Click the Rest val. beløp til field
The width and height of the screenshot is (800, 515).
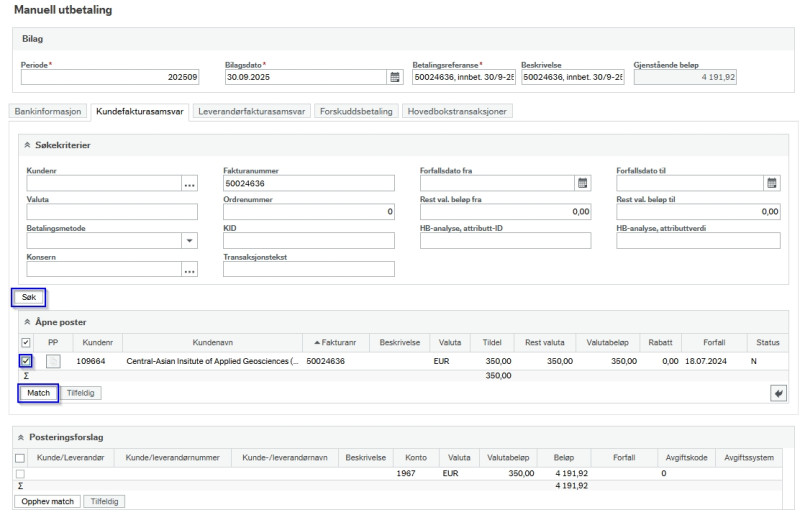[698, 212]
